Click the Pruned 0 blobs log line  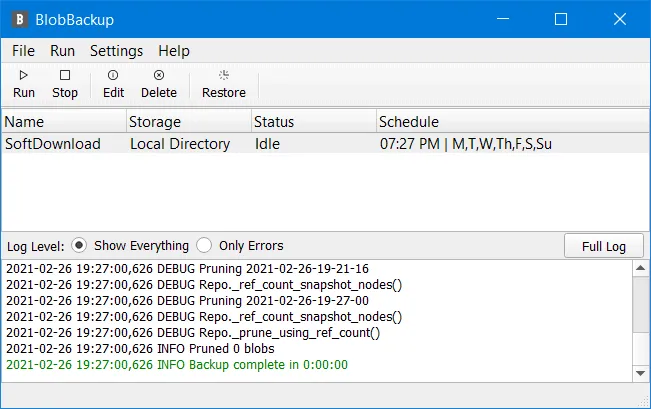(140, 348)
